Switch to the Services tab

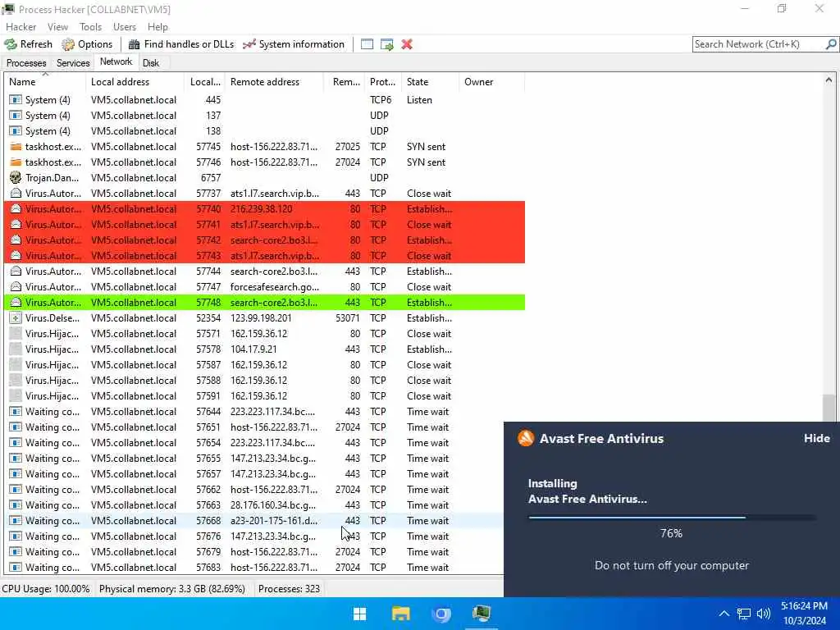pyautogui.click(x=73, y=63)
